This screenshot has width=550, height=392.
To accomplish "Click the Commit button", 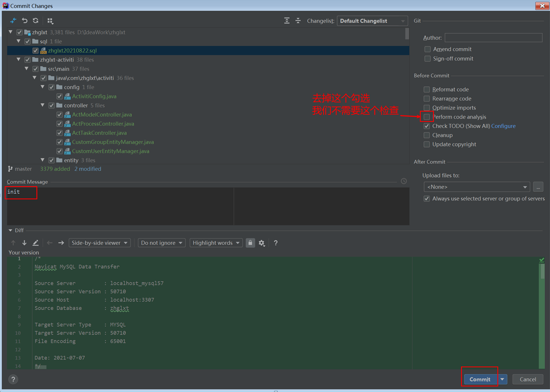I will pyautogui.click(x=479, y=379).
